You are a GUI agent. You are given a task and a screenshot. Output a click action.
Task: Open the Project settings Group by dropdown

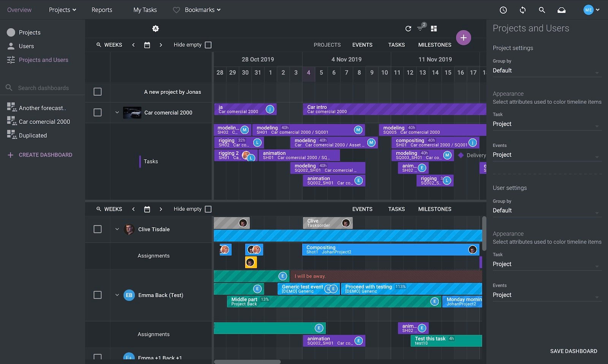point(547,71)
